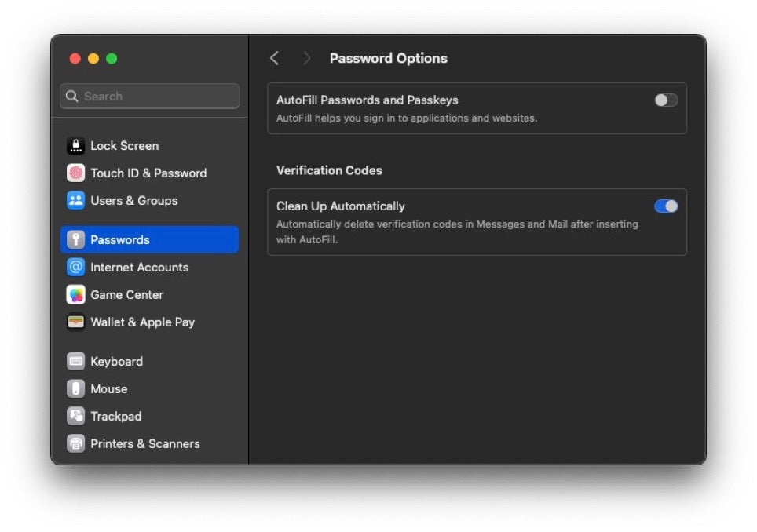Click the Lock Screen icon in sidebar
This screenshot has width=757, height=532.
75,146
